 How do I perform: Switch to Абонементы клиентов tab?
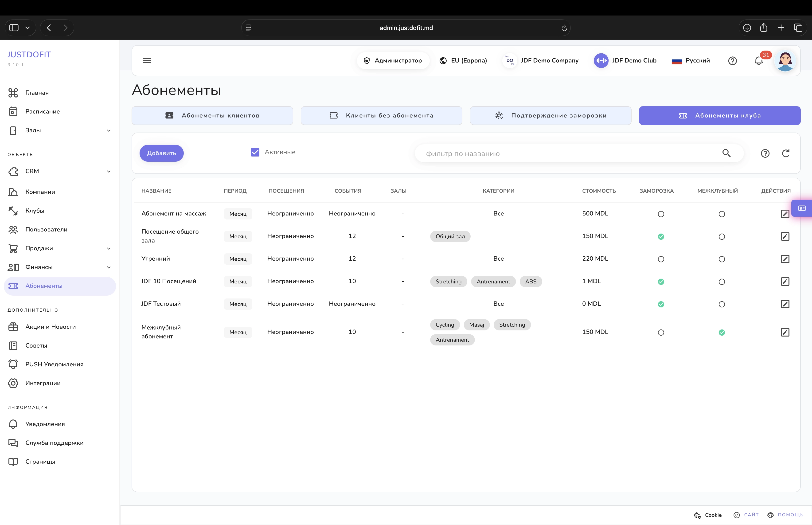pyautogui.click(x=212, y=116)
